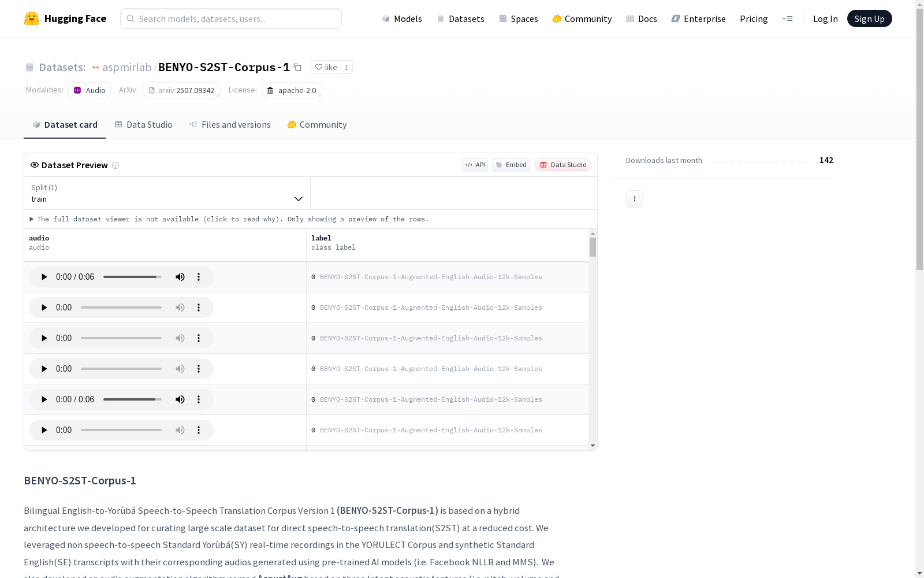Viewport: 924px width, 578px height.
Task: Mute the first row's audio player
Action: 180,277
